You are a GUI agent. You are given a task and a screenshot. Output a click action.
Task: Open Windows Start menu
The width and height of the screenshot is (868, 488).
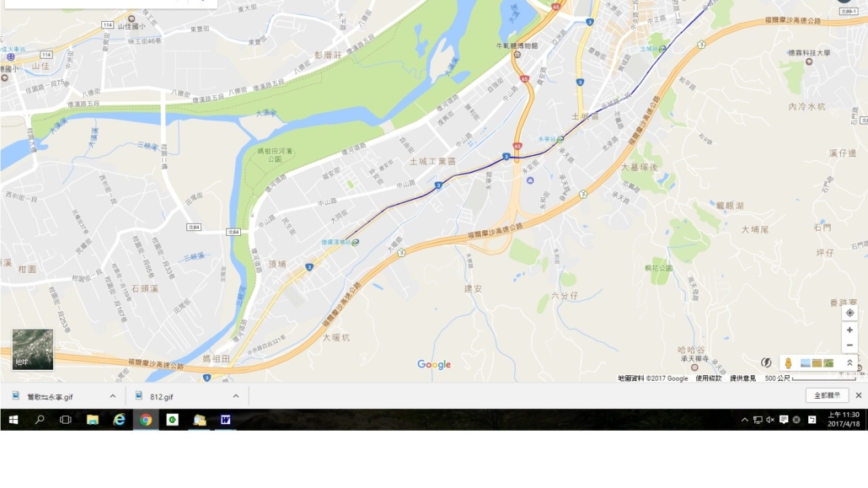coord(13,420)
